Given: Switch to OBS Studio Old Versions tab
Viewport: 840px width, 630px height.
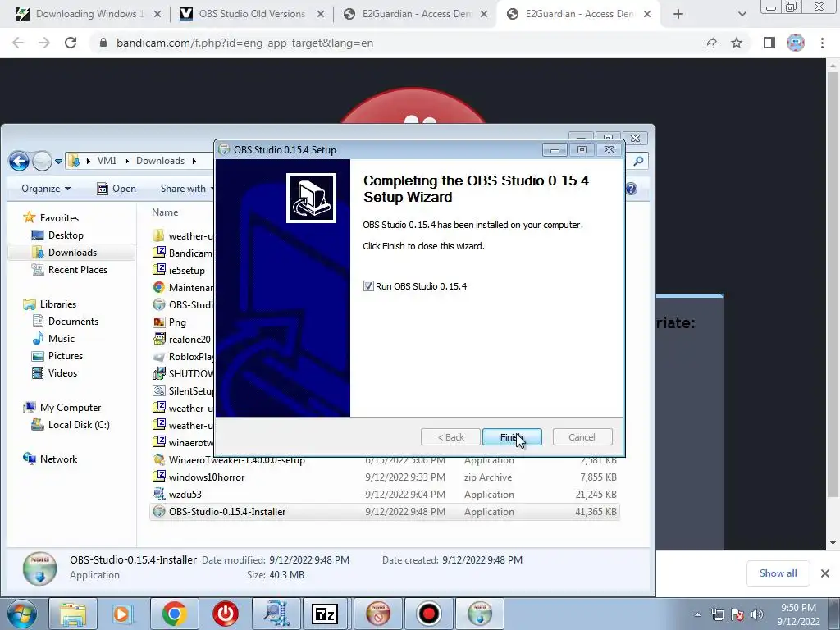Looking at the screenshot, I should coord(252,14).
